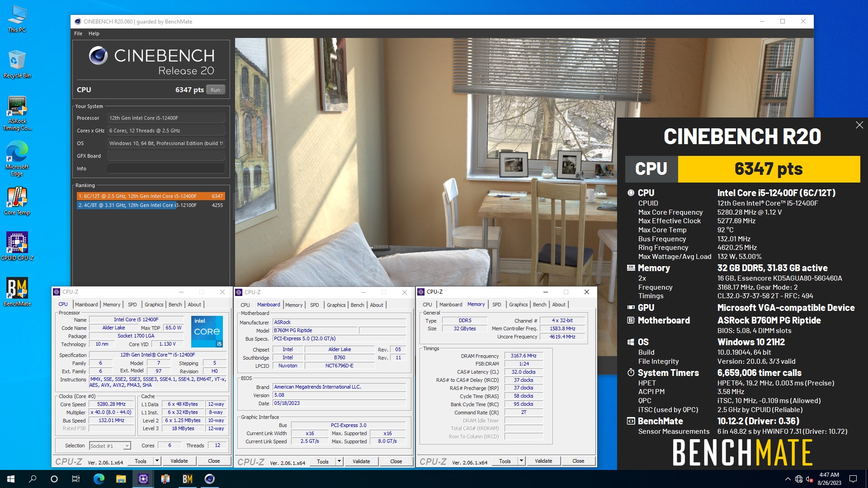Screen dimensions: 868x488
Task: Open Graphics tab in middle CPU-Z window
Action: click(336, 305)
